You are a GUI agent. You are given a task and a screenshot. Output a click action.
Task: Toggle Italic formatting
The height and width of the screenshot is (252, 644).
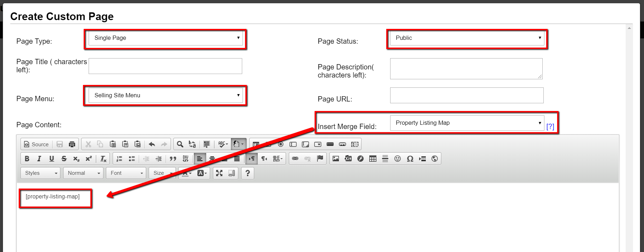coord(39,159)
